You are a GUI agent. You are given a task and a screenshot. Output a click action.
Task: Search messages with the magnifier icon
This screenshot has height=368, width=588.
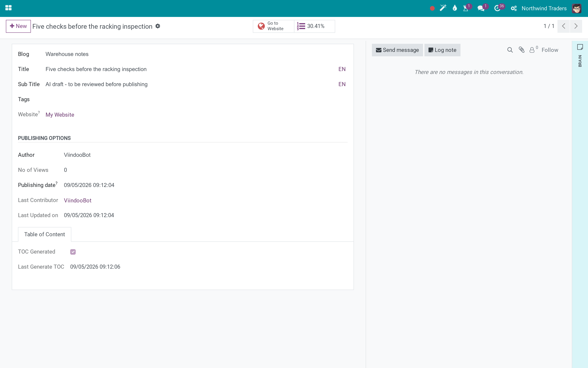[510, 50]
